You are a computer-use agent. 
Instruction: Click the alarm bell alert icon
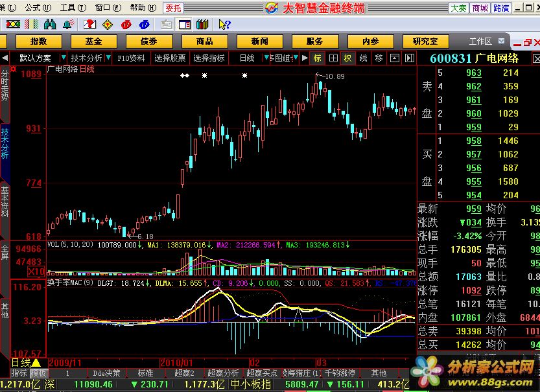69,25
